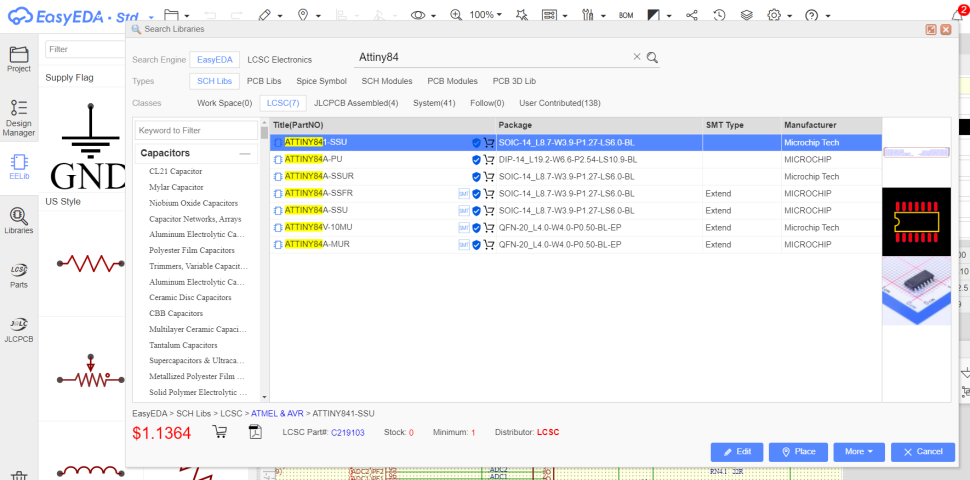This screenshot has height=480, width=970.
Task: Choose the PCB 3D Lib type
Action: coord(514,81)
